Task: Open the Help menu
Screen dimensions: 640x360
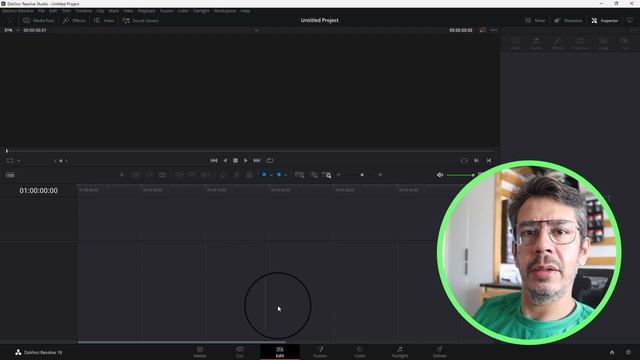Action: [245, 11]
